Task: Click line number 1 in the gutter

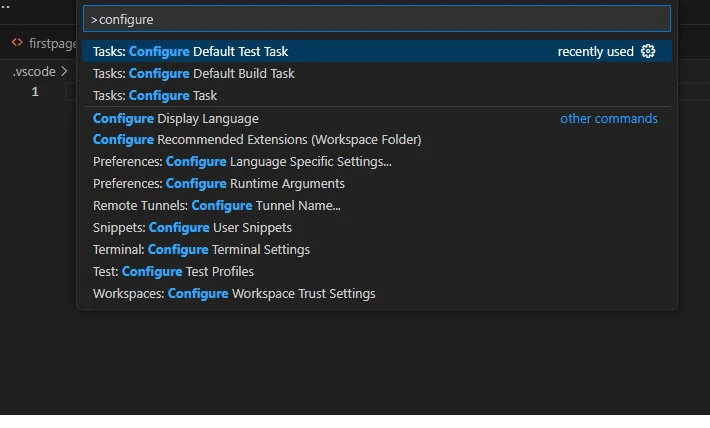Action: point(35,92)
